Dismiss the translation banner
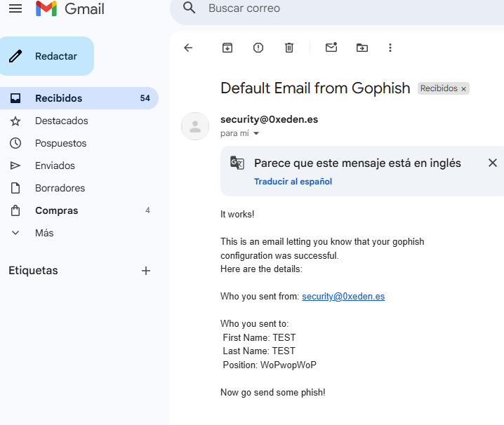Screen dimensions: 504x425 coord(493,163)
